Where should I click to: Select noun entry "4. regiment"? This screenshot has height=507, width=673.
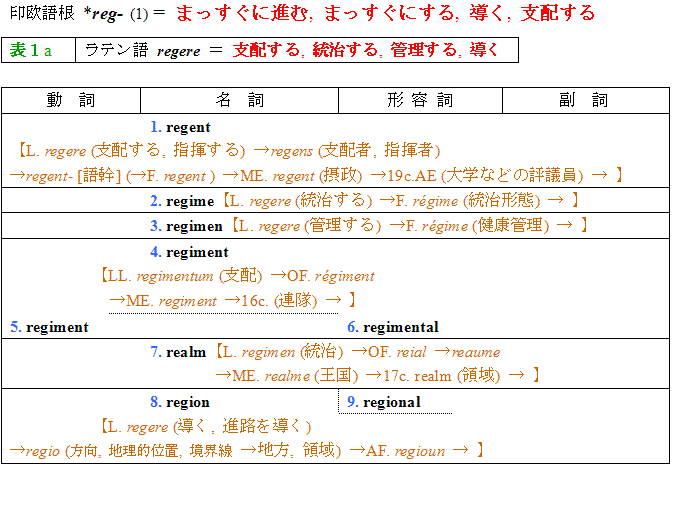(x=189, y=252)
